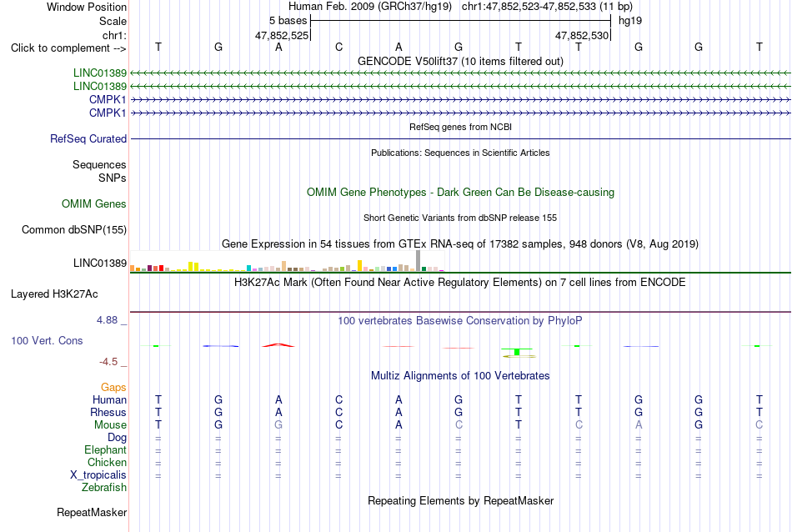792x532 pixels.
Task: Open the 'Layered H3K27Ac' track label
Action: 54,294
